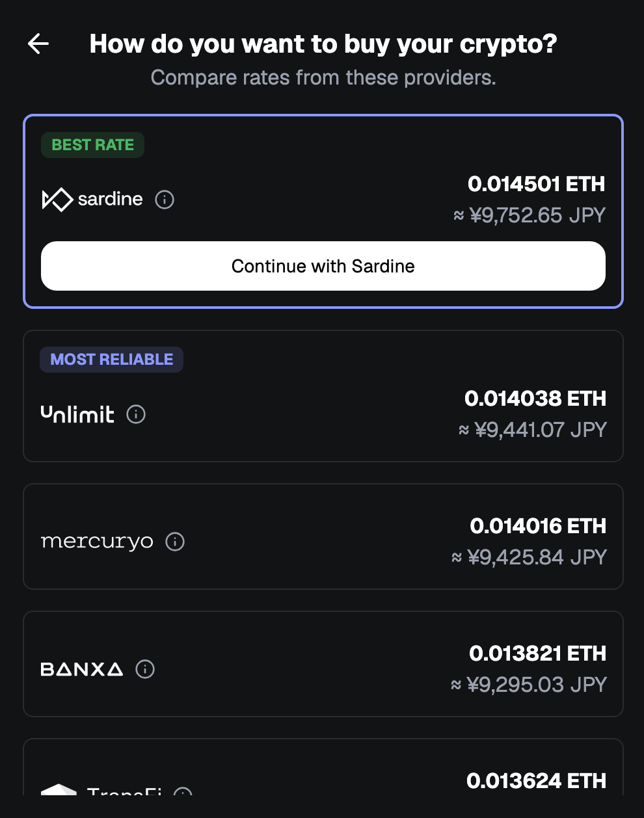Open TransFi provider info icon
The image size is (644, 818).
[x=183, y=791]
